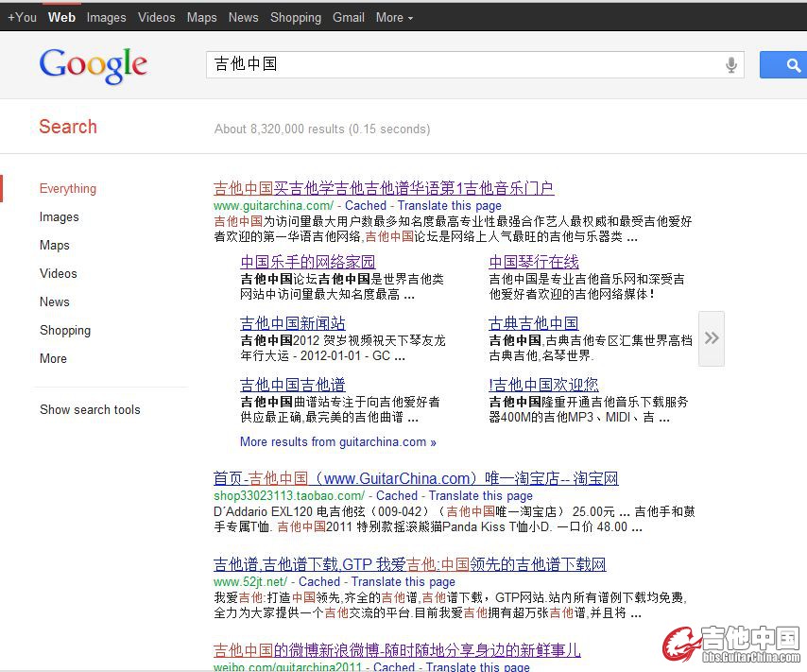Click More results from guitarchina.com

(338, 441)
